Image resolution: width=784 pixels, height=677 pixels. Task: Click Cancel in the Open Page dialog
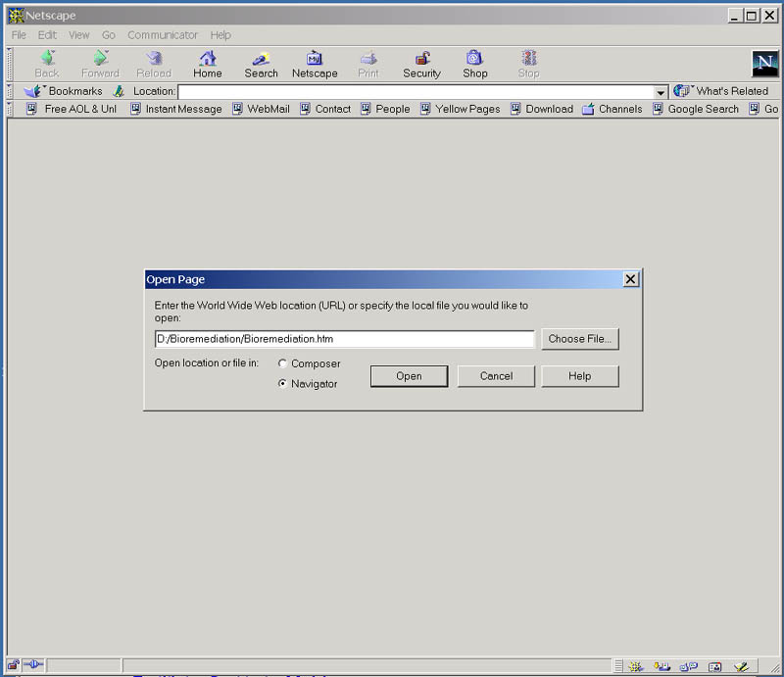pos(496,376)
